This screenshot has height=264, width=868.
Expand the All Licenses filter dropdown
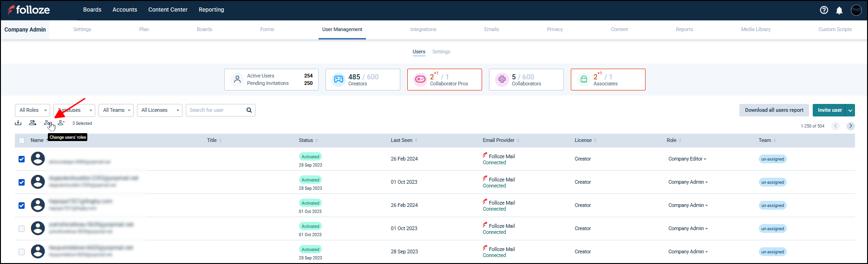tap(160, 110)
